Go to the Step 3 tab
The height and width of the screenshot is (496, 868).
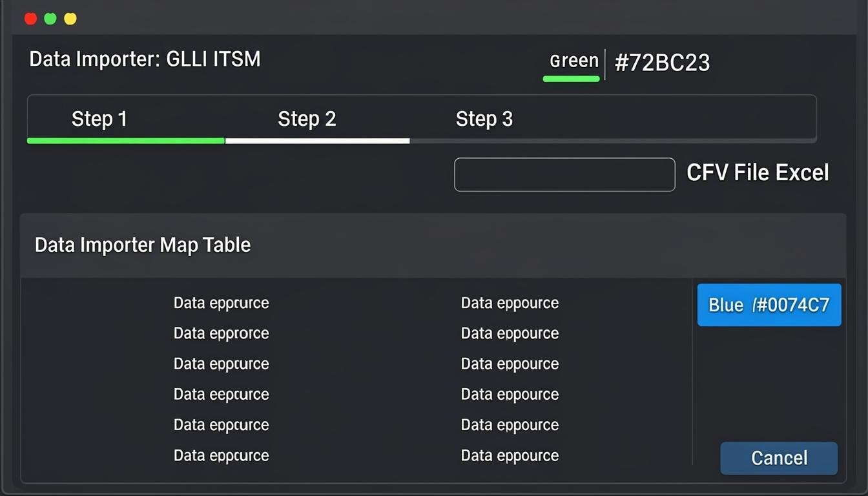[484, 119]
